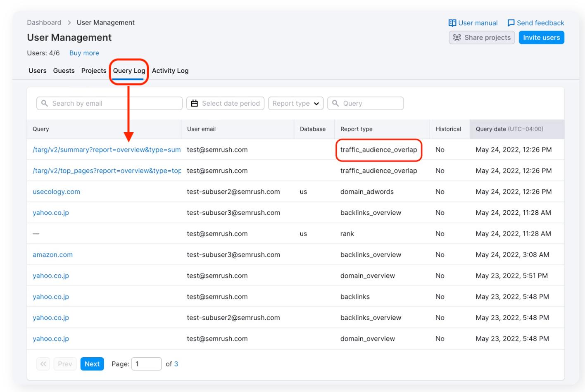Click the Share projects people icon
The width and height of the screenshot is (585, 392).
click(x=457, y=37)
